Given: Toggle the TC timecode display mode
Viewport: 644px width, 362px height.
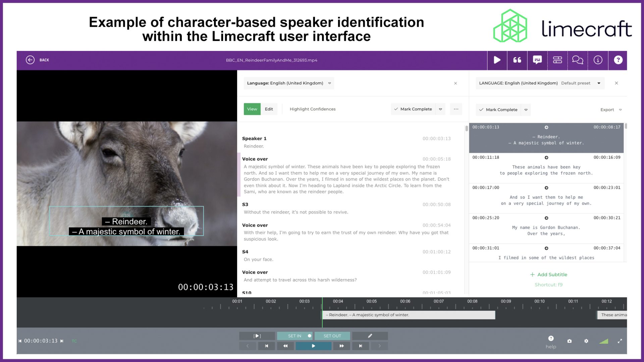Looking at the screenshot, I should coord(74,341).
